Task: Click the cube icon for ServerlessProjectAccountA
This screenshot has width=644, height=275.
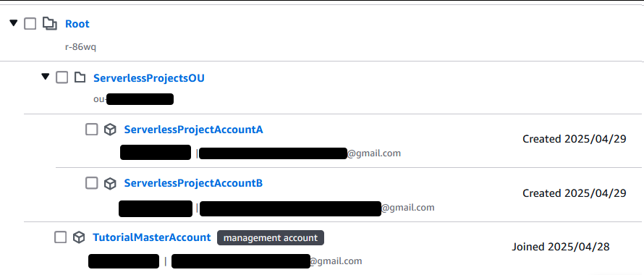Action: (x=110, y=130)
